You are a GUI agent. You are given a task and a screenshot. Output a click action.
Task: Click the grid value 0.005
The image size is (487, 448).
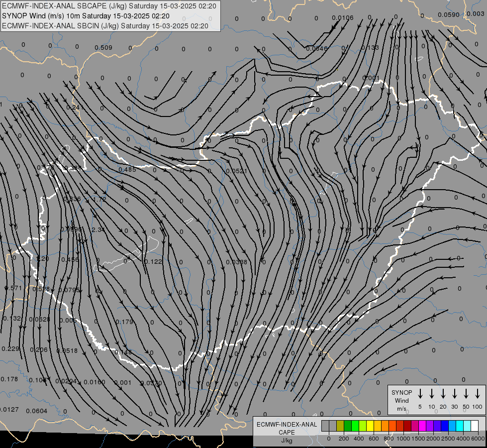68,320
